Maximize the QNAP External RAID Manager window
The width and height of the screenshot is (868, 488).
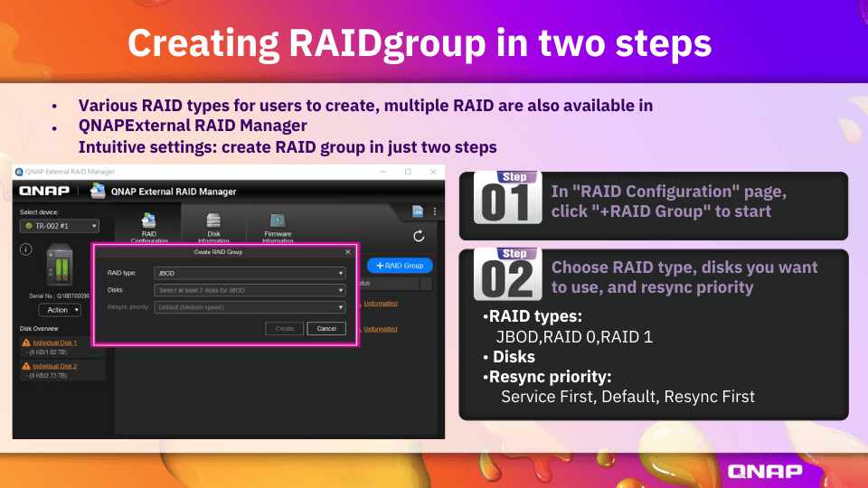coord(408,172)
